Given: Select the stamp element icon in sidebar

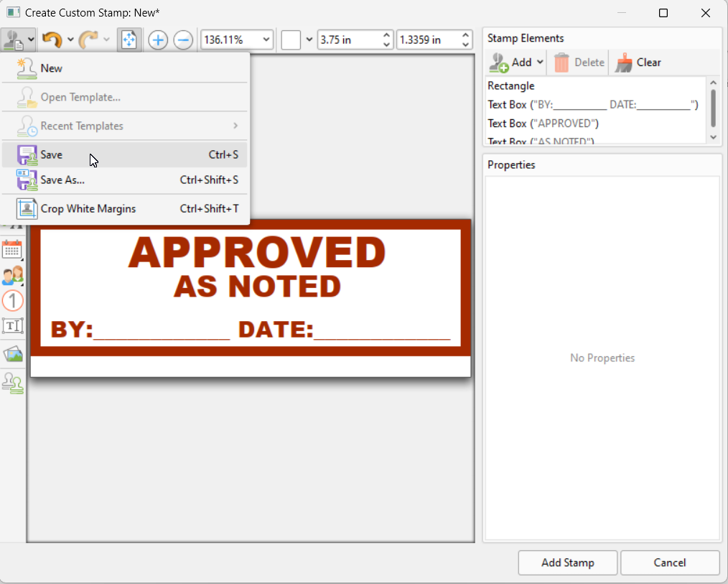Looking at the screenshot, I should 12,383.
